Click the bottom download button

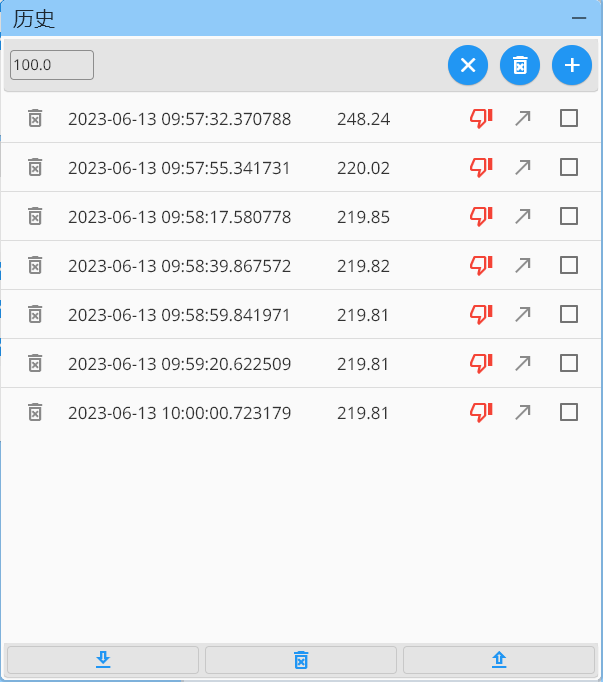(102, 660)
